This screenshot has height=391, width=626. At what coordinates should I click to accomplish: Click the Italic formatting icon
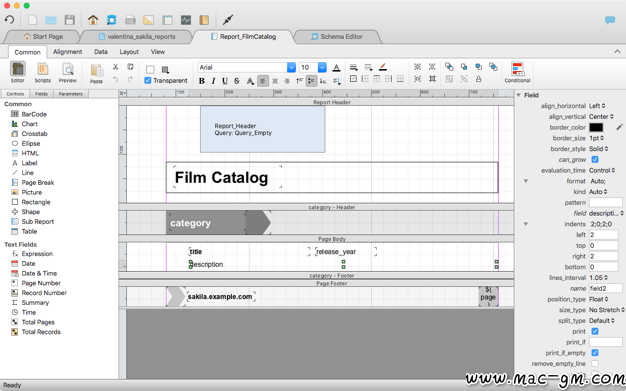coord(213,81)
